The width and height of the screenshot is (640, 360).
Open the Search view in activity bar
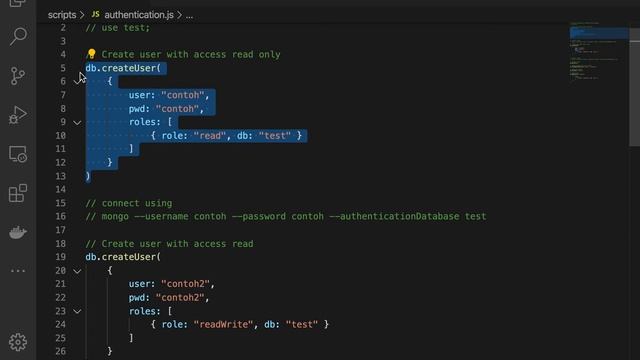pos(18,37)
